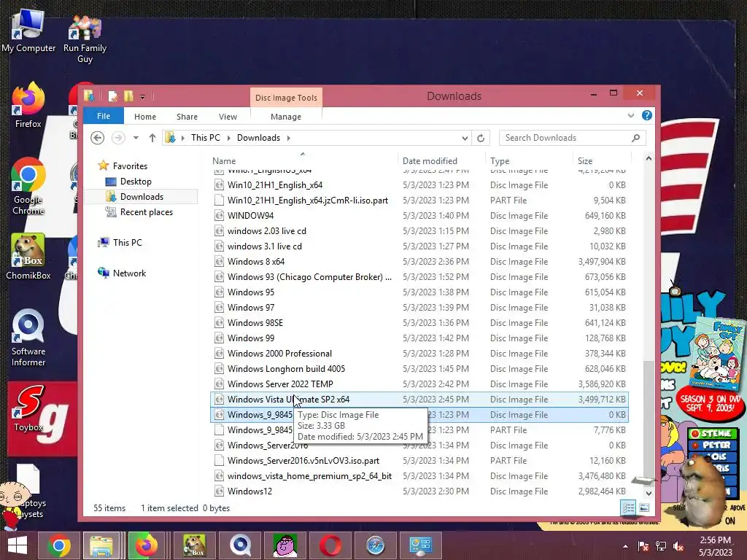Screen dimensions: 747x560
Task: Click the Action Center flag tray icon
Action: (643, 546)
